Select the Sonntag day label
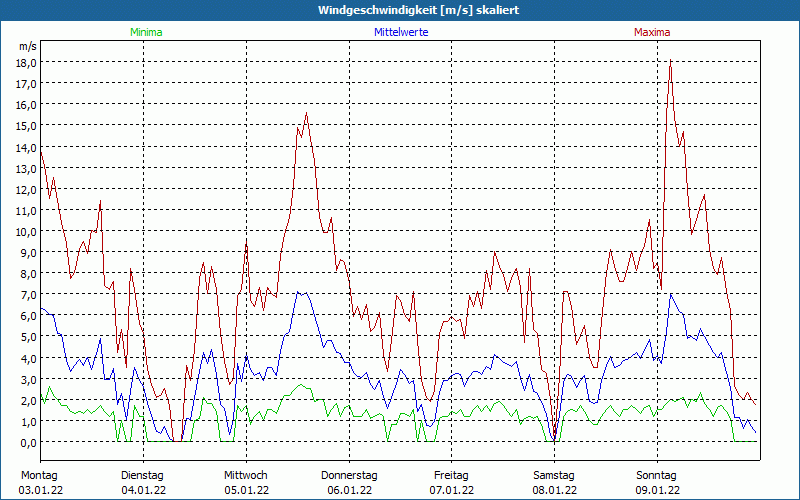Viewport: 800px width, 500px height. tap(656, 475)
